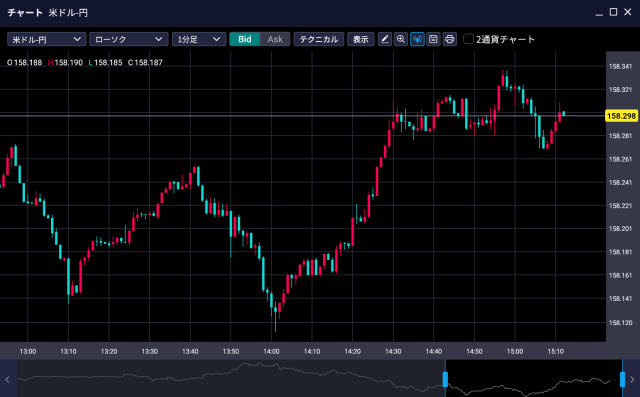Save the chart with the floppy disk icon
The image size is (640, 397).
coord(433,39)
